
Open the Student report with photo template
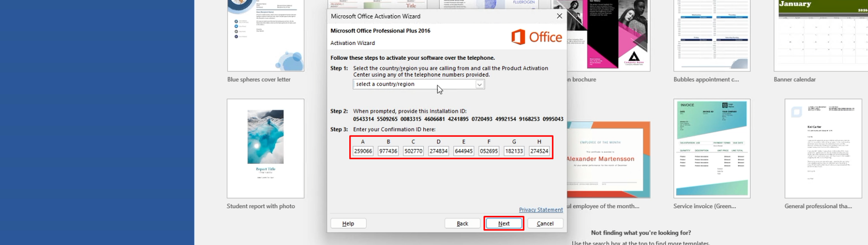[x=266, y=149]
